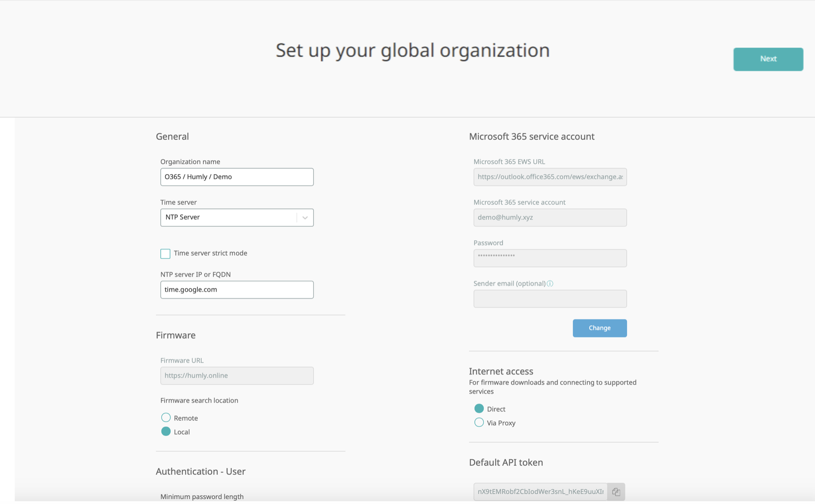The height and width of the screenshot is (504, 815).
Task: Uncheck Time server strict mode checkbox
Action: click(x=165, y=253)
